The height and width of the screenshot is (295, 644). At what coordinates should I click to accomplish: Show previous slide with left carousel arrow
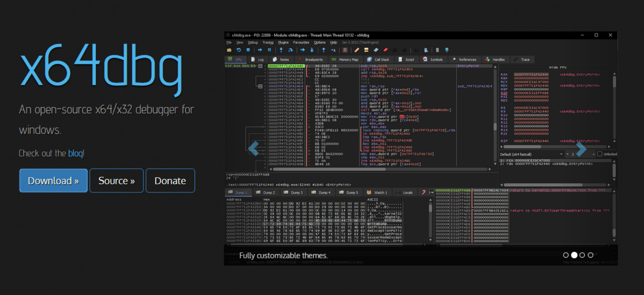coord(254,148)
